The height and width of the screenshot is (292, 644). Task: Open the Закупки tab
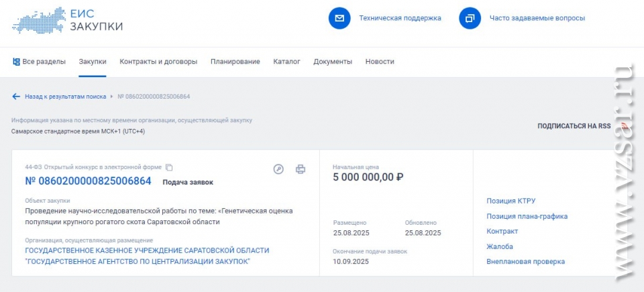[93, 62]
